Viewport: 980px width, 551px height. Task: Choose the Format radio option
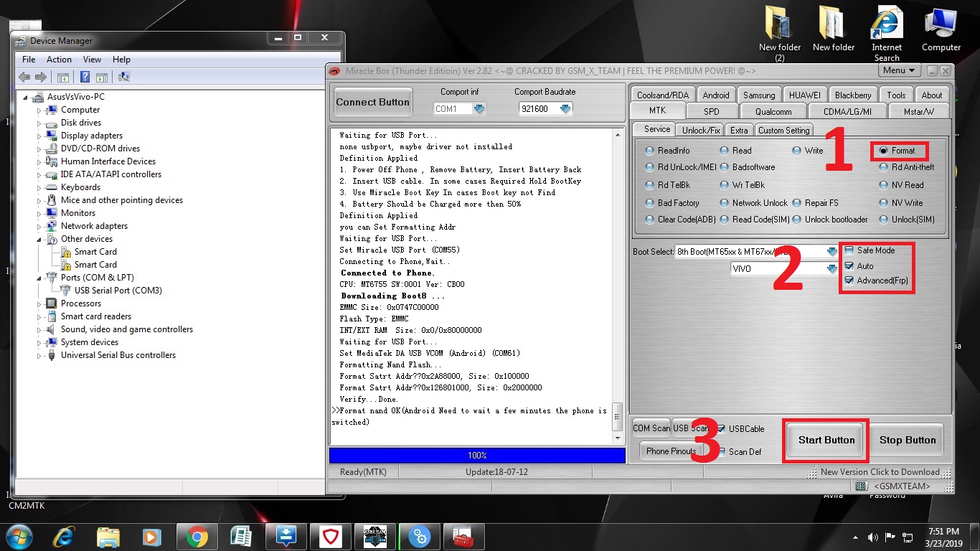[897, 151]
